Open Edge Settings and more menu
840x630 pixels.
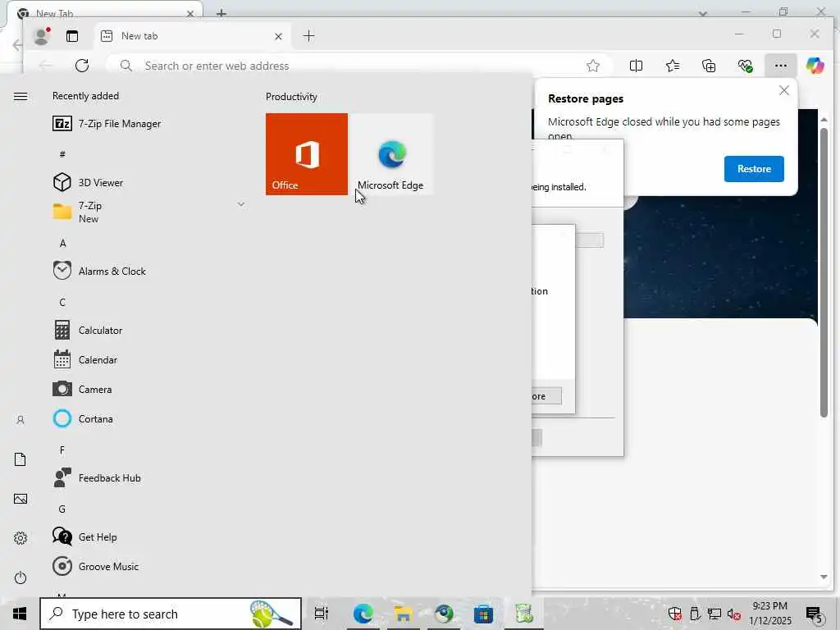coord(781,66)
